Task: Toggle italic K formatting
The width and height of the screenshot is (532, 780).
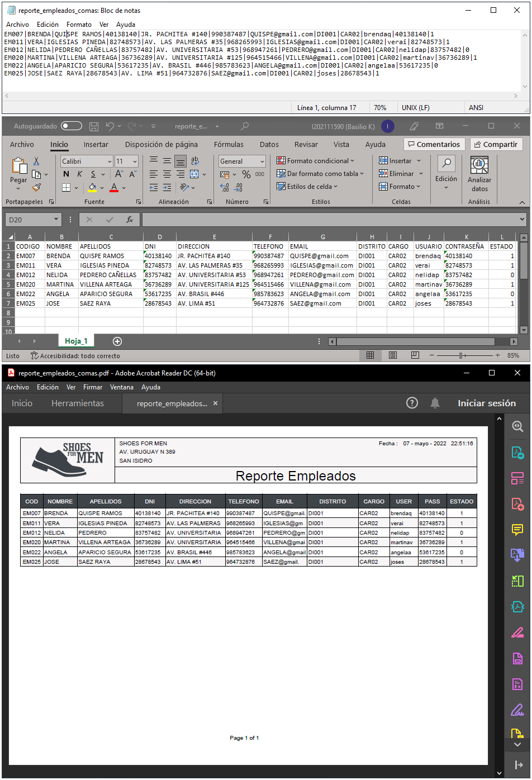Action: pos(80,174)
